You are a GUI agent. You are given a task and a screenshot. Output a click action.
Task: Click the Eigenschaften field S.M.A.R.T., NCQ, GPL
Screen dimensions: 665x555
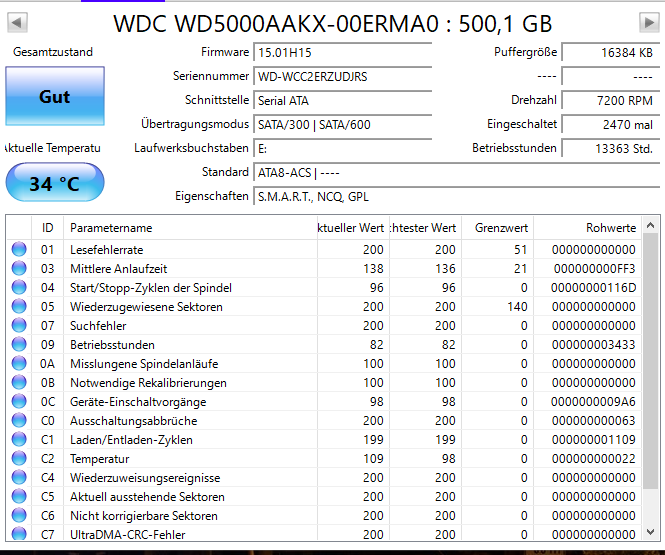(x=456, y=196)
